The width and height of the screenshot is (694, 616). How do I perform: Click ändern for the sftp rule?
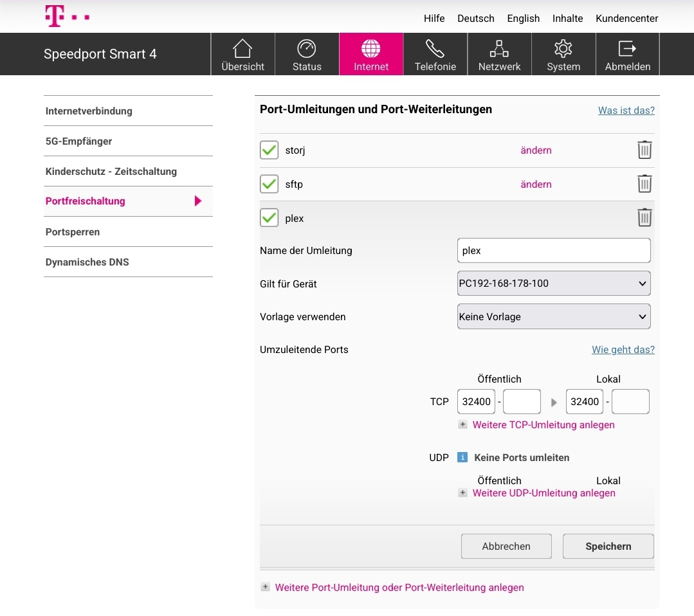(536, 184)
